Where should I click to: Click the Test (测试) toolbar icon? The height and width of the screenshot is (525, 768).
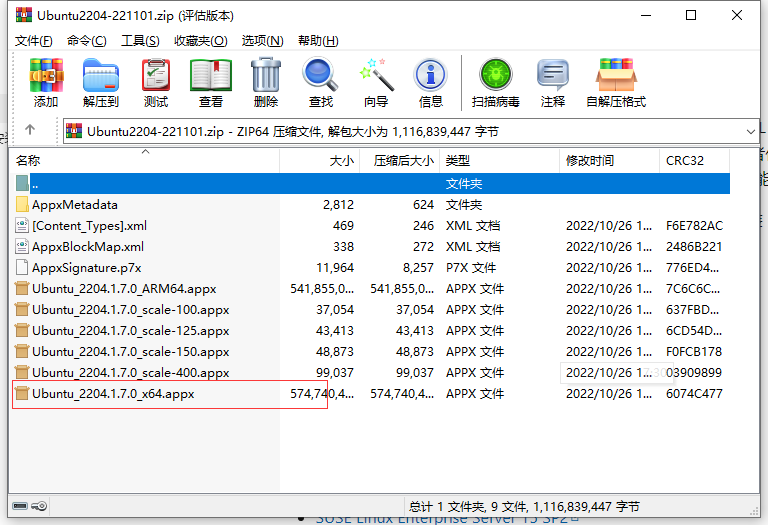click(156, 75)
